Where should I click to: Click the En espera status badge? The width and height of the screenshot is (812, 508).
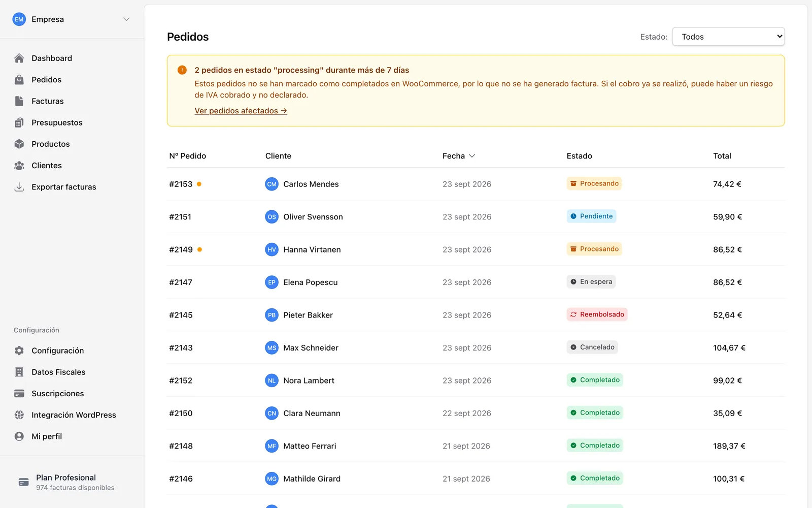tap(591, 282)
